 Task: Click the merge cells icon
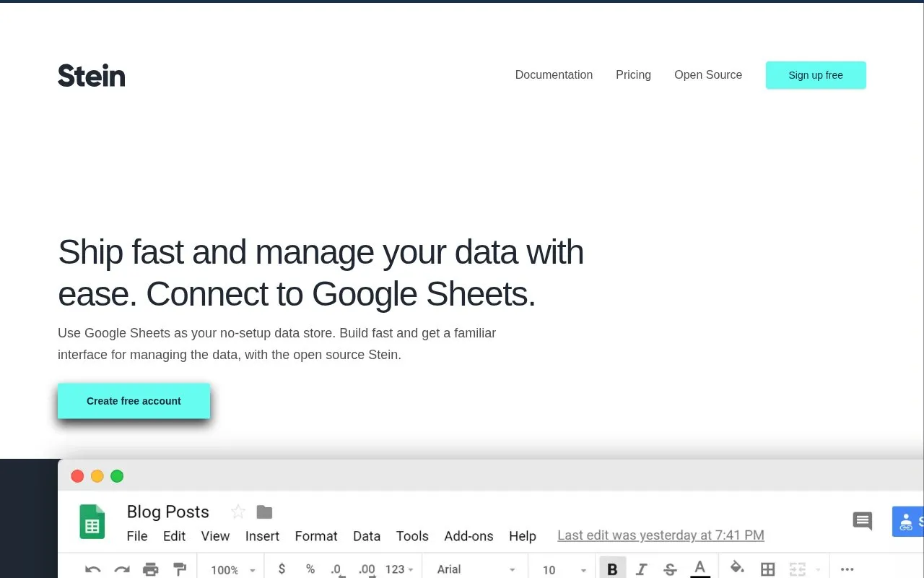(x=798, y=569)
